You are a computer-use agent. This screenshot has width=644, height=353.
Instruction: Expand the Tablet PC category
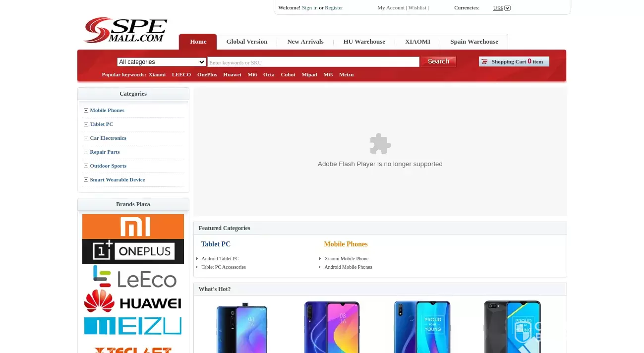coord(86,124)
